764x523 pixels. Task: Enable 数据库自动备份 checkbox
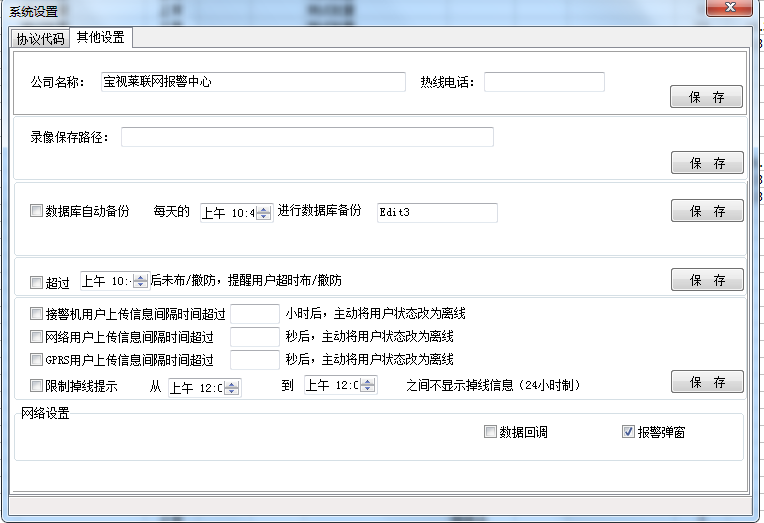[x=37, y=211]
